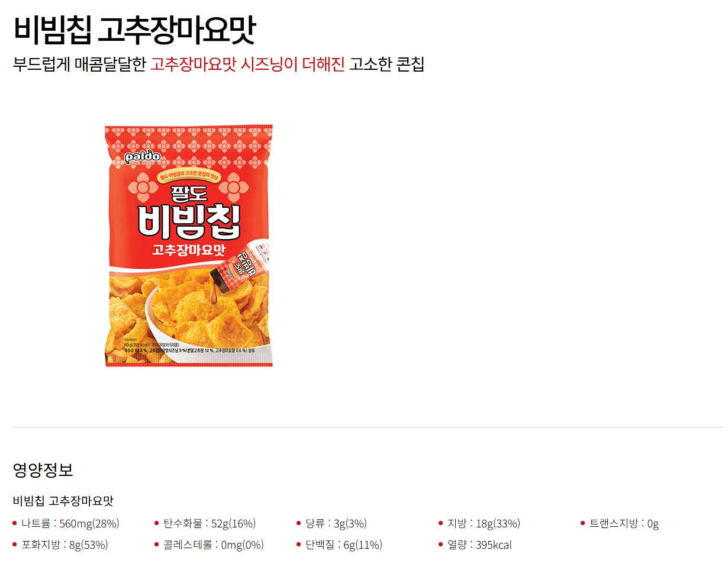Click the 영양정보 section heading
The height and width of the screenshot is (573, 728).
43,470
